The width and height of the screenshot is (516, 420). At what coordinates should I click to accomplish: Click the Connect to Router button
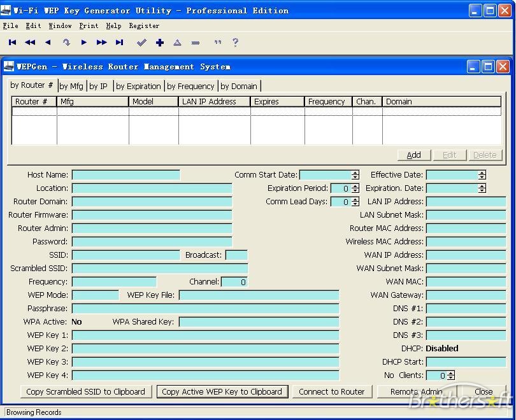tap(332, 392)
